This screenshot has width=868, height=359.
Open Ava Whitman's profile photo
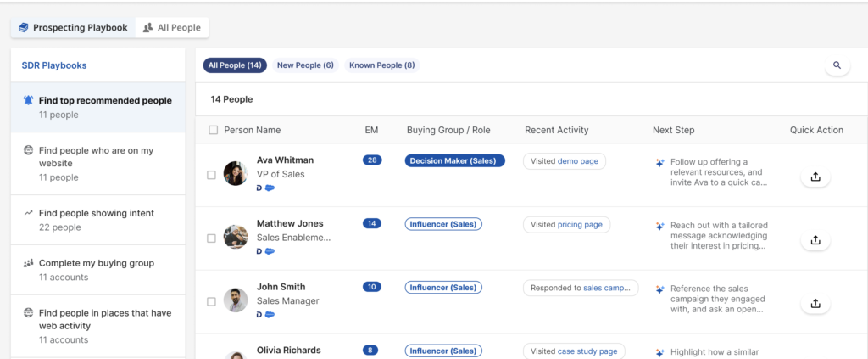(236, 173)
